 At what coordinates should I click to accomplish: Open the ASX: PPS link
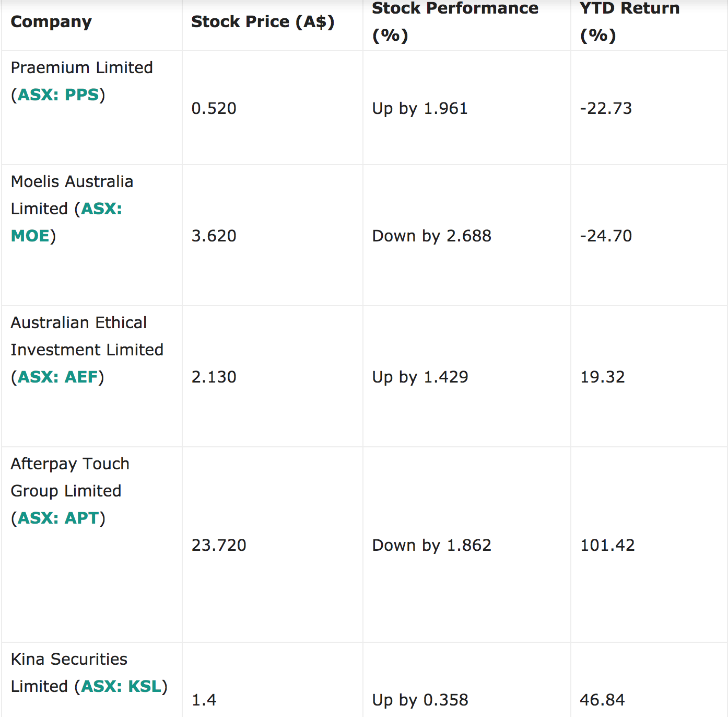[58, 95]
